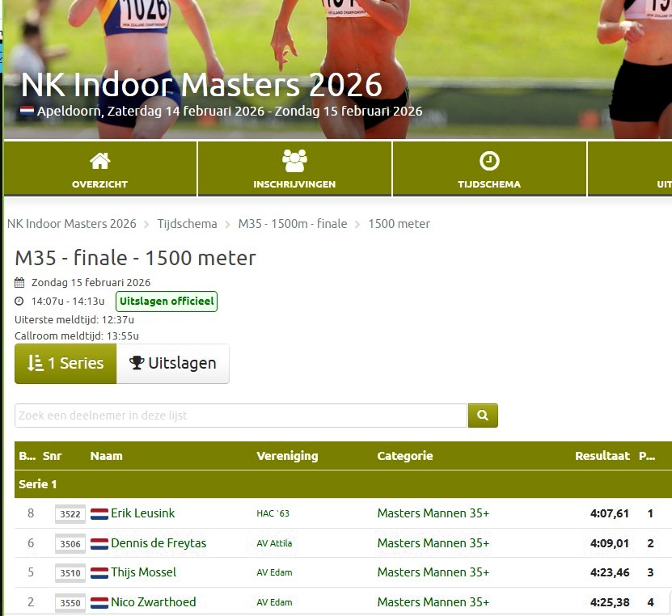Sort the table by Naam column
The image size is (672, 616).
click(107, 456)
